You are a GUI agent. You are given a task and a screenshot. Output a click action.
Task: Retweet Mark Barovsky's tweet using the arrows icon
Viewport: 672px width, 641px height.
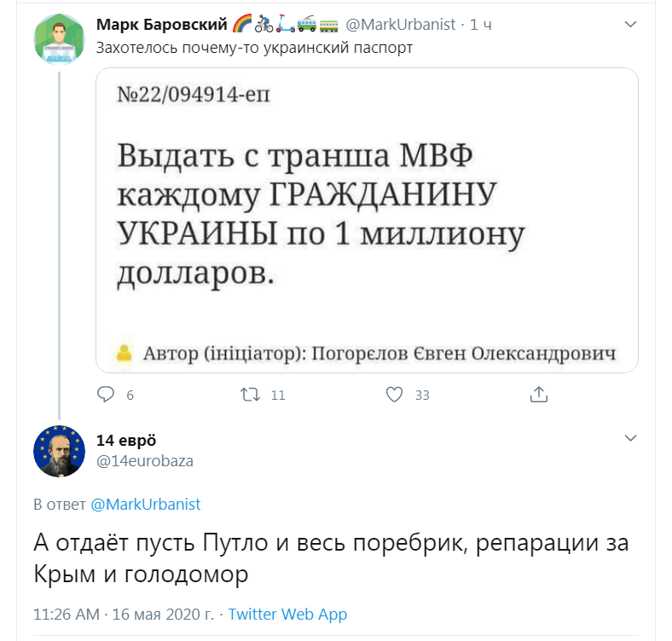[250, 395]
